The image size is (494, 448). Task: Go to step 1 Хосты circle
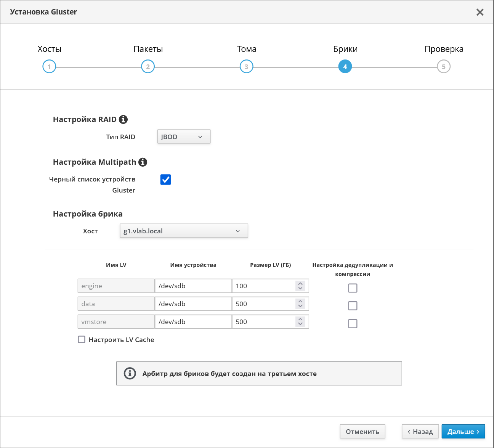(49, 67)
